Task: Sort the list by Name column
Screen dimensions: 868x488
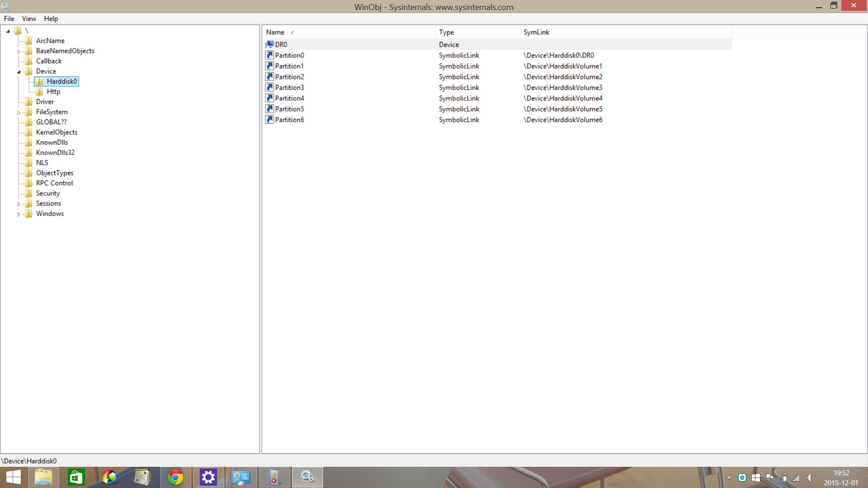Action: 349,32
